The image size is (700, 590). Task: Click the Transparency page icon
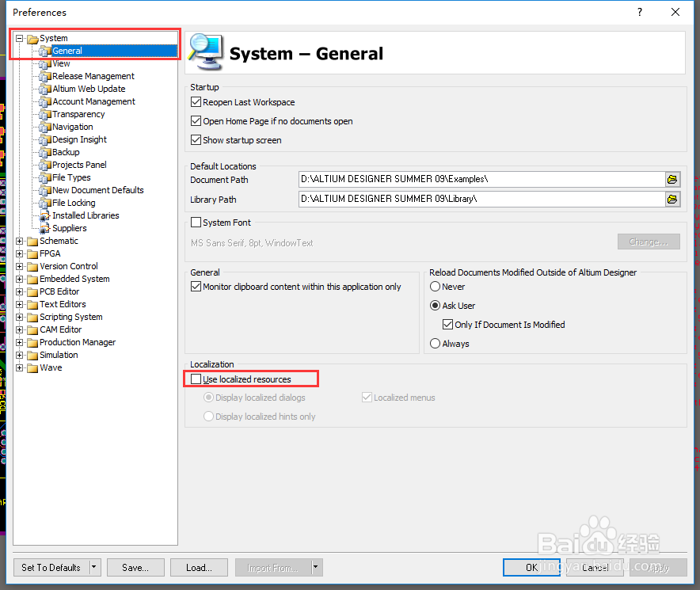(x=44, y=115)
